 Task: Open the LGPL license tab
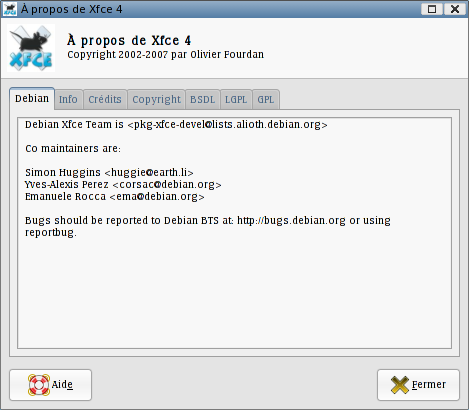point(236,99)
